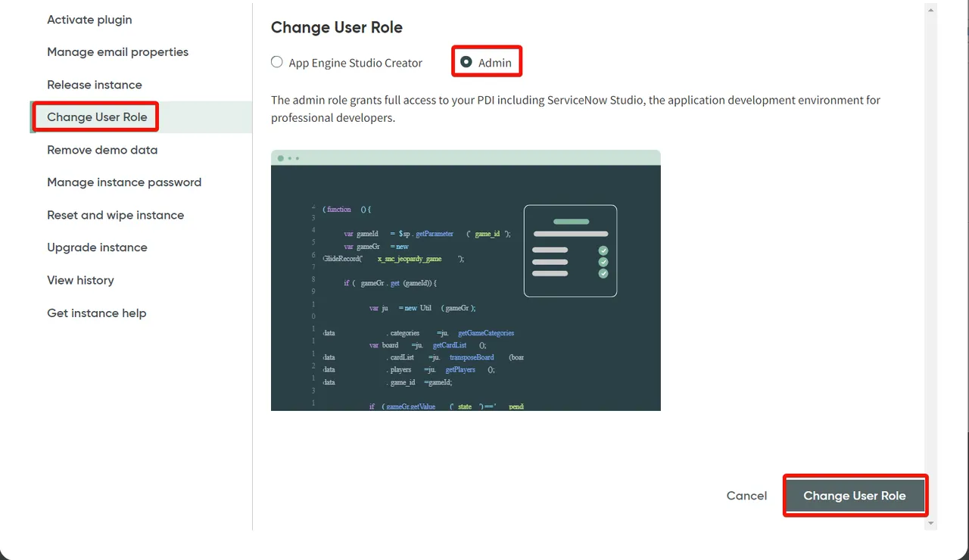Image resolution: width=969 pixels, height=560 pixels.
Task: Open Activate plugin from the sidebar
Action: [x=89, y=20]
